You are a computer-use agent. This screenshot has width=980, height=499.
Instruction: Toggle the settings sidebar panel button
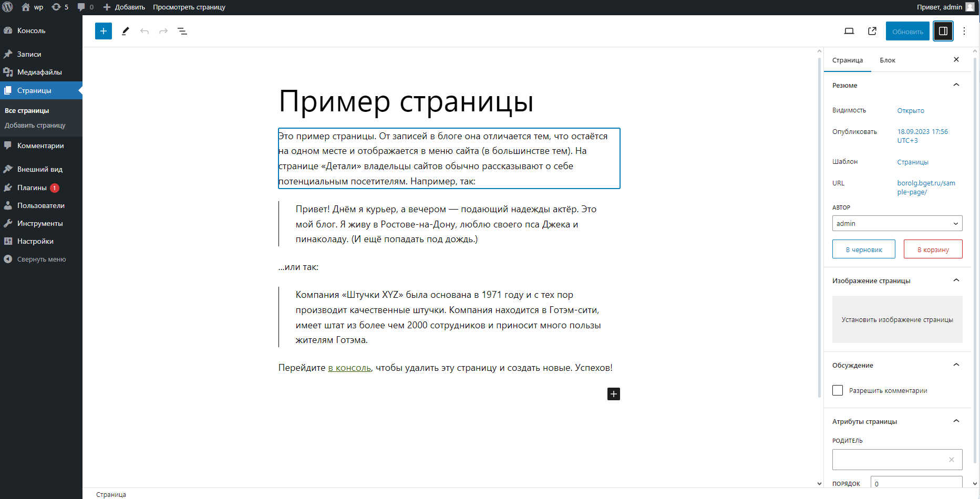tap(943, 31)
